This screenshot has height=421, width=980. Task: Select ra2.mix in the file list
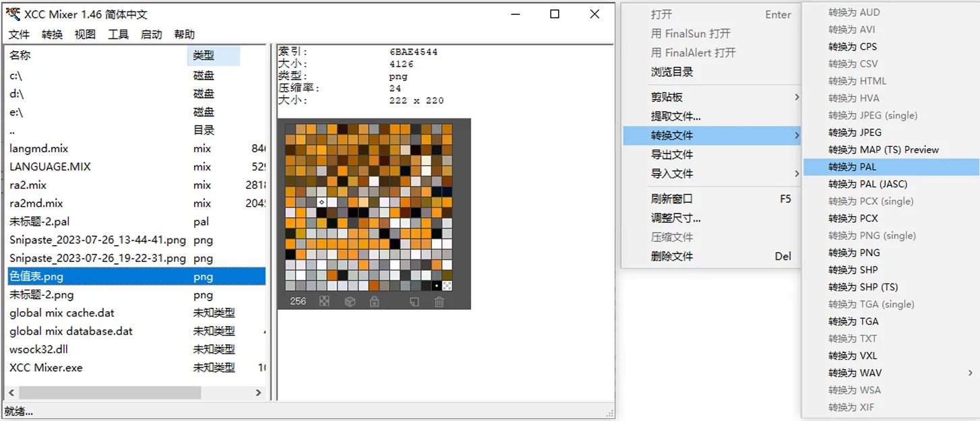pyautogui.click(x=28, y=185)
